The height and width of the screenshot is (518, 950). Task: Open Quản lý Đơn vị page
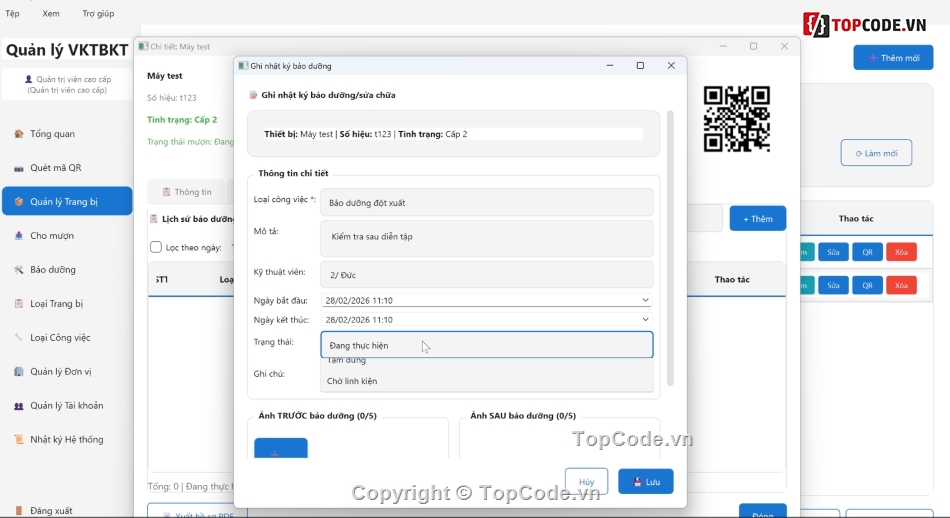click(67, 371)
